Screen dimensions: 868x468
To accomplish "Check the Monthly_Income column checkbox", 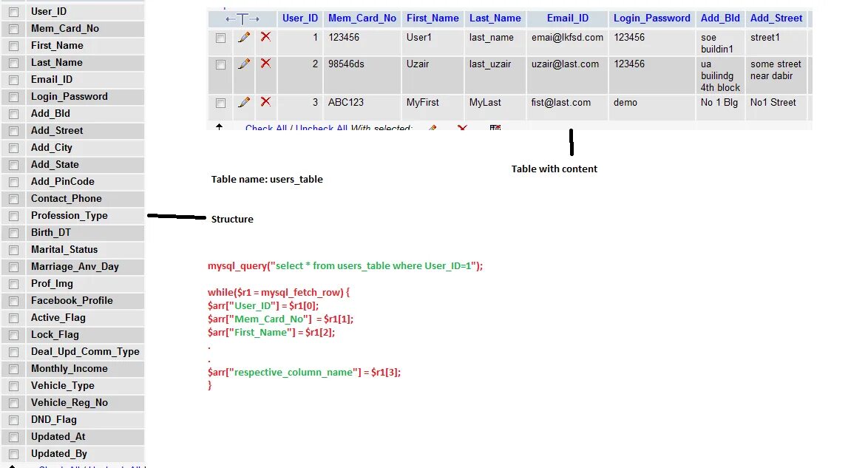I will (x=13, y=368).
